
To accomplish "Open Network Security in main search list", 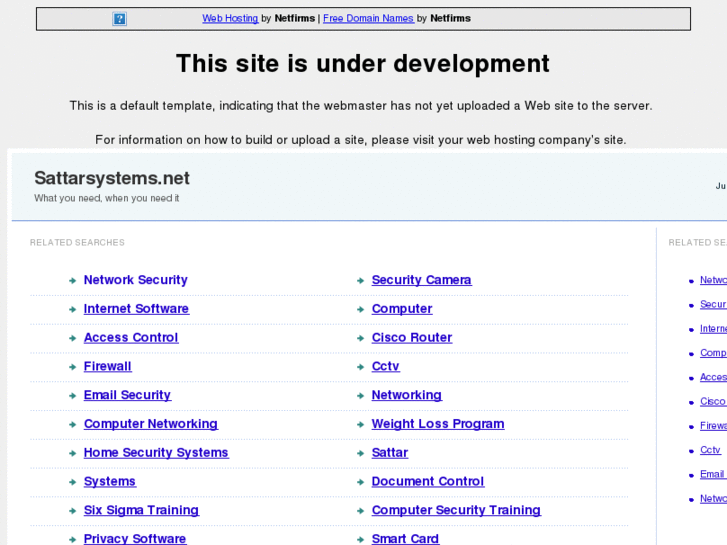I will click(x=135, y=280).
